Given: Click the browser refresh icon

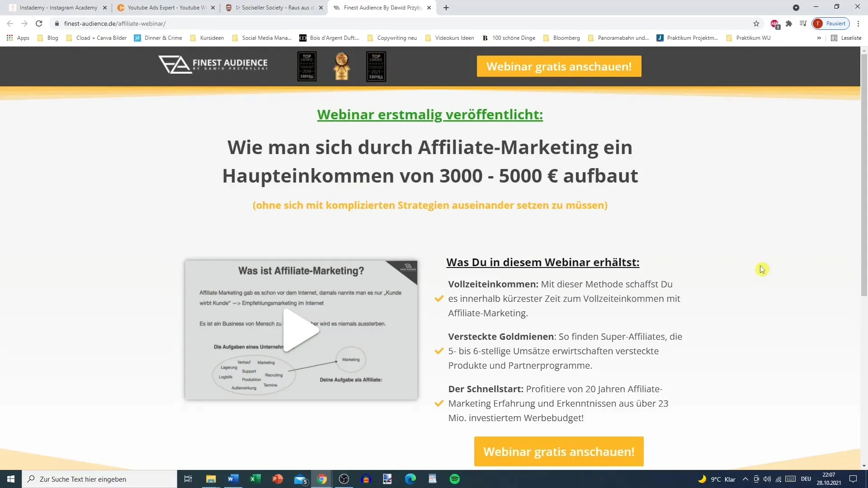Looking at the screenshot, I should click(x=39, y=23).
